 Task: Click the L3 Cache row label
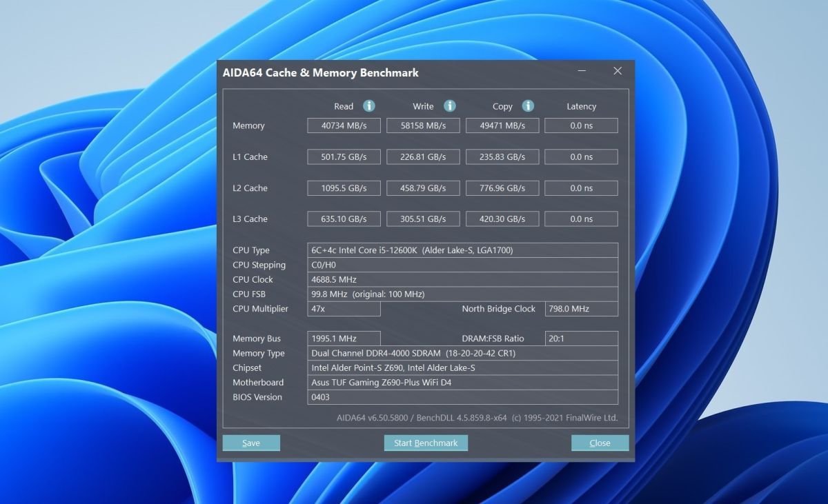point(250,219)
